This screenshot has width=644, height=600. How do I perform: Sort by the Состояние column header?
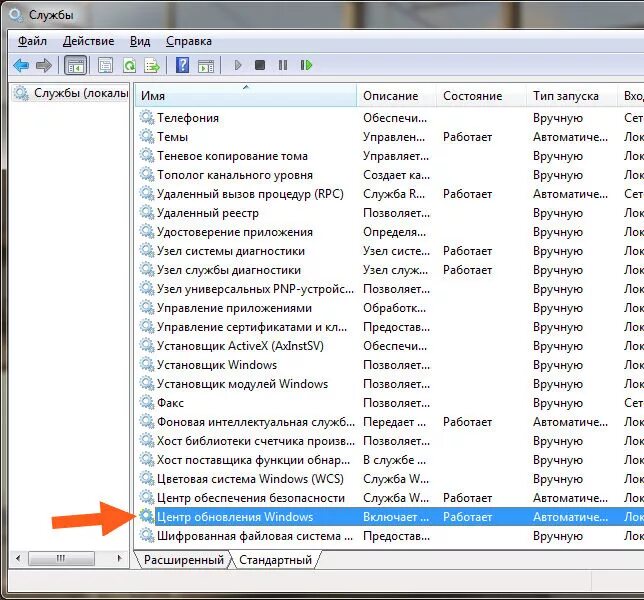click(481, 96)
